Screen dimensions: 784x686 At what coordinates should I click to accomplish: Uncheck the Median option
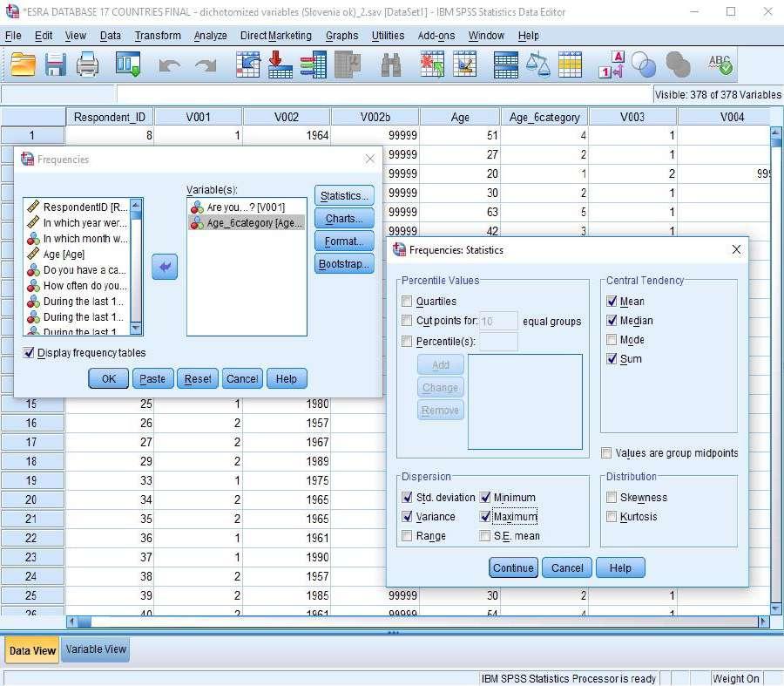pos(612,320)
